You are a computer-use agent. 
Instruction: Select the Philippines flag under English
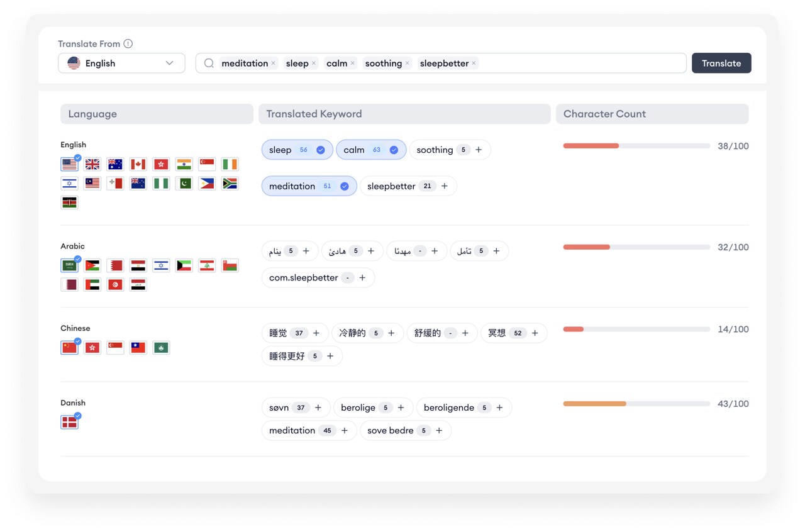coord(207,184)
